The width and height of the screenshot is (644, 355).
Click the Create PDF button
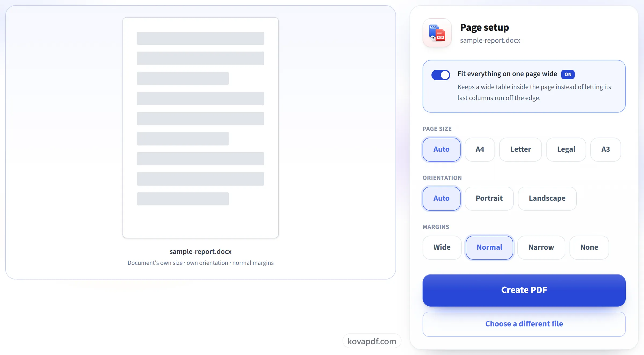[x=524, y=290]
